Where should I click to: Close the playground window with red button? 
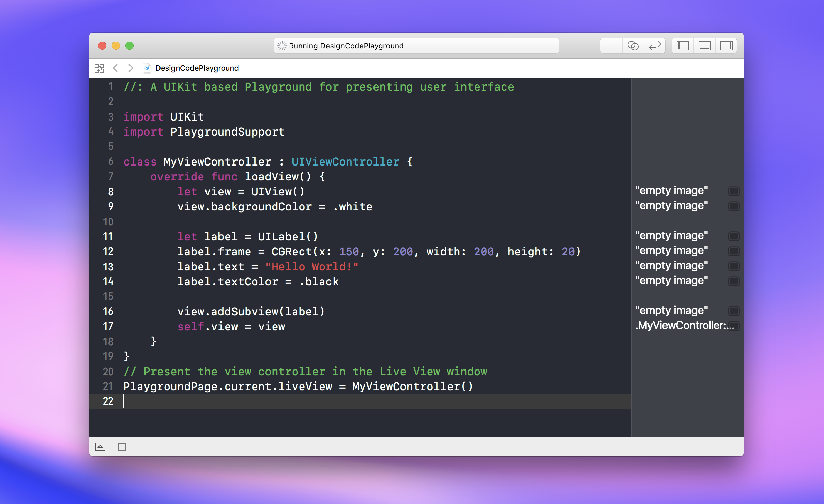coord(102,46)
